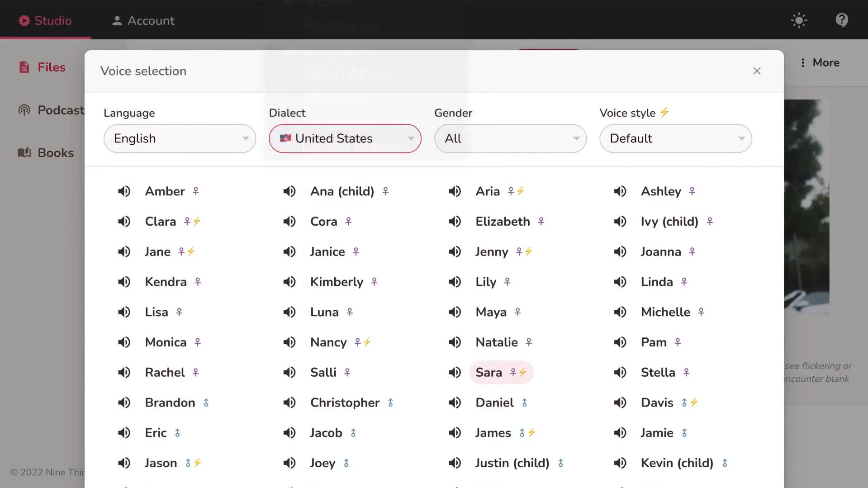Toggle the light/dark theme sun icon

click(x=799, y=20)
